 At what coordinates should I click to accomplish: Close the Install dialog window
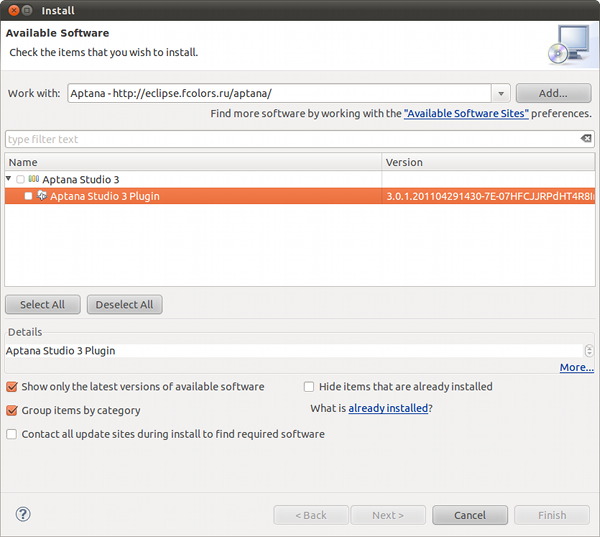click(14, 10)
